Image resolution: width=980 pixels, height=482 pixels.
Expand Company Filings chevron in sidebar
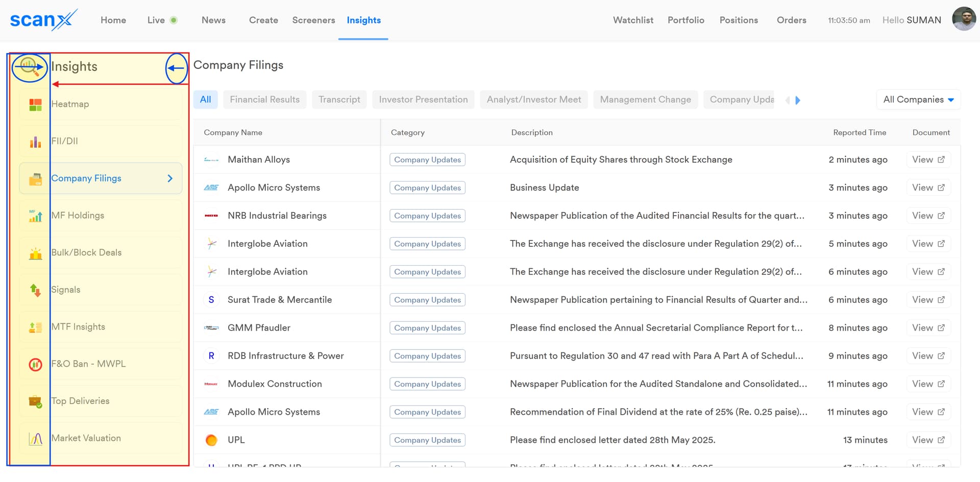pos(170,179)
